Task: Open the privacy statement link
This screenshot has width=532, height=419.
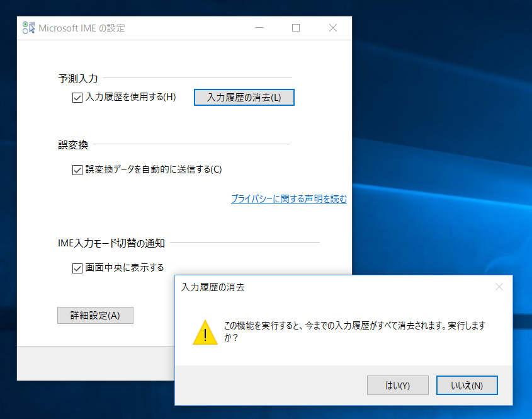Action: (x=288, y=198)
